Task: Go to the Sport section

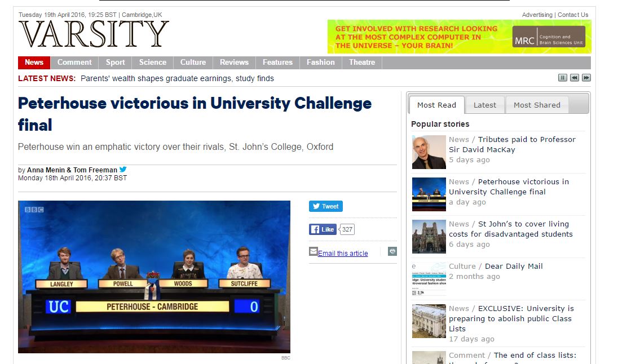Action: click(x=115, y=63)
